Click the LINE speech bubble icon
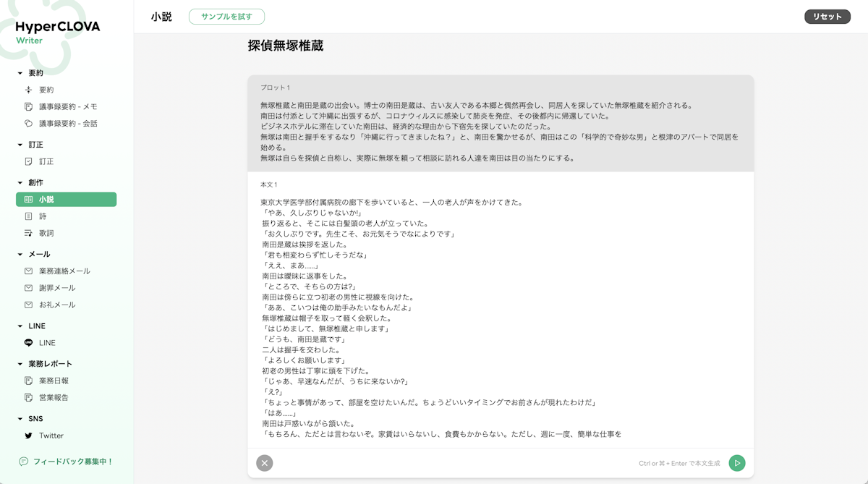 29,343
